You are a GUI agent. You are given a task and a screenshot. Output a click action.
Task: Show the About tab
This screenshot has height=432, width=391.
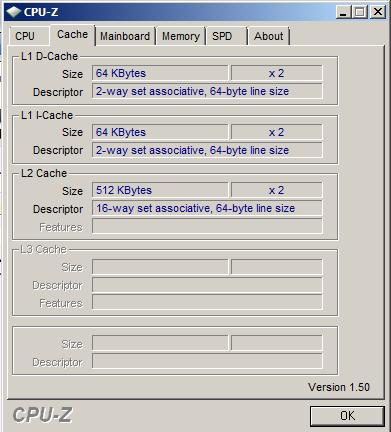click(x=269, y=36)
